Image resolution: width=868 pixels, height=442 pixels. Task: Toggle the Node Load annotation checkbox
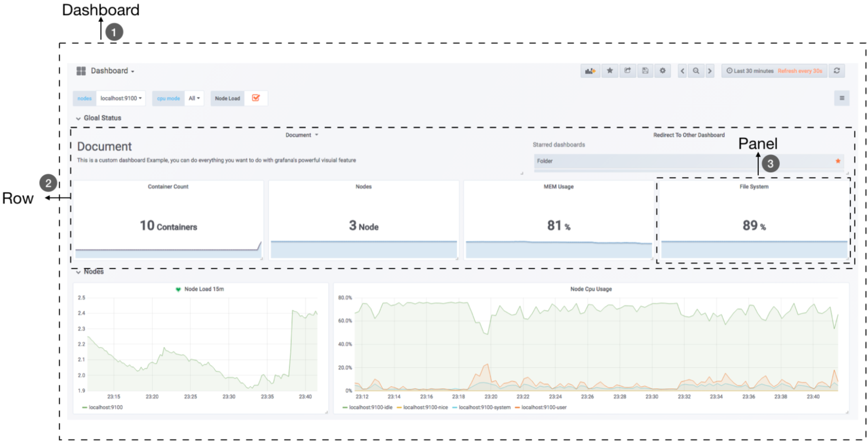[256, 98]
